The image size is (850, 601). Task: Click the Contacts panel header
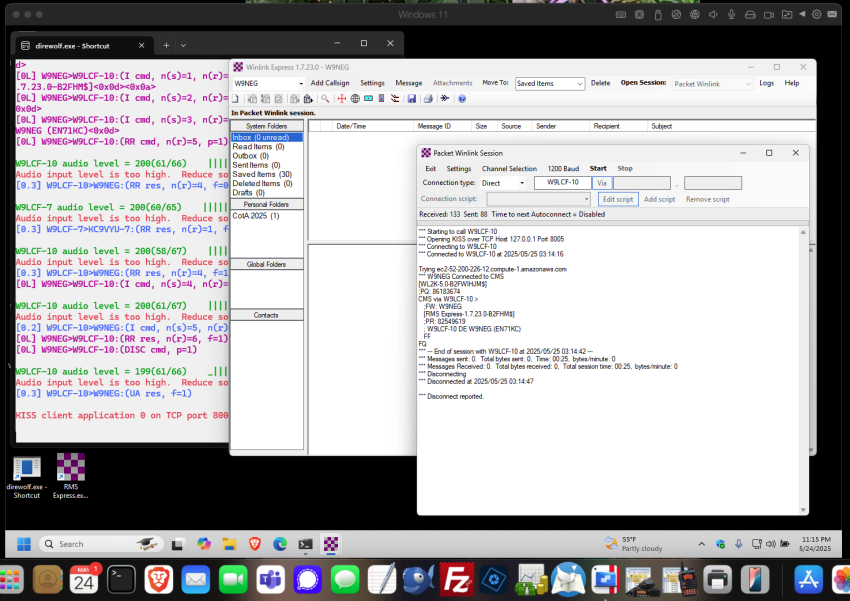point(266,315)
